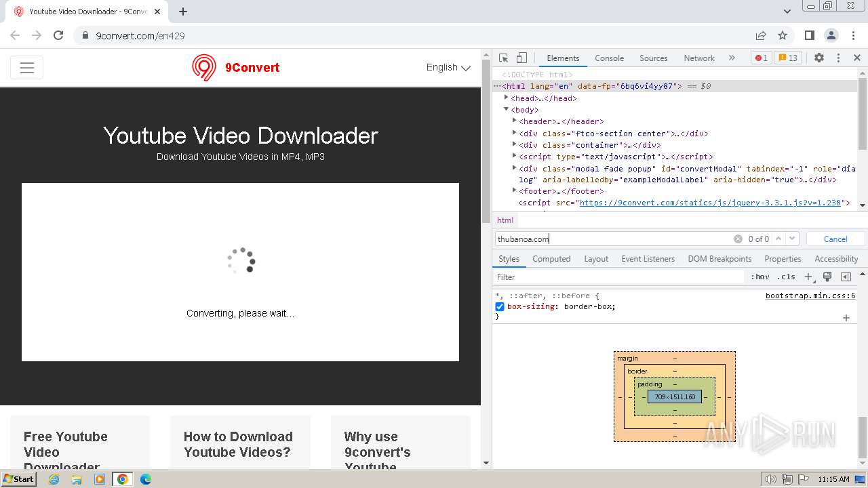Switch to the Event Listeners pane tab
This screenshot has width=868, height=488.
(648, 259)
